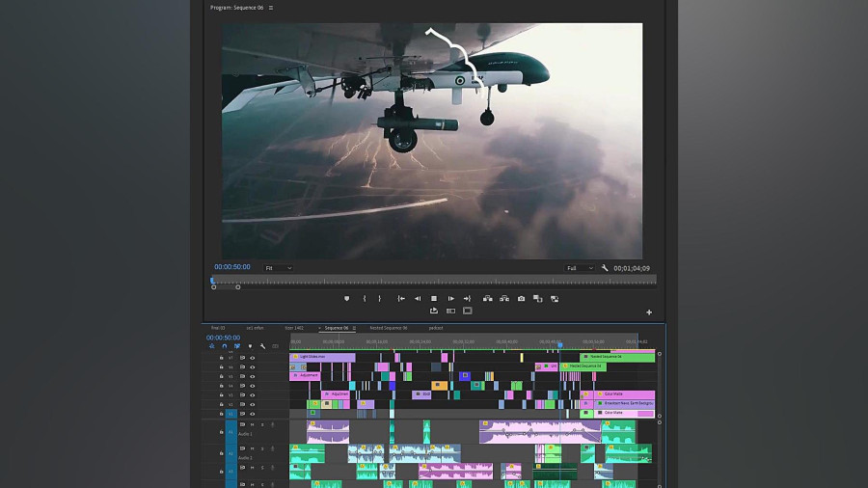The width and height of the screenshot is (868, 488).
Task: Lock video track V7
Action: click(222, 358)
